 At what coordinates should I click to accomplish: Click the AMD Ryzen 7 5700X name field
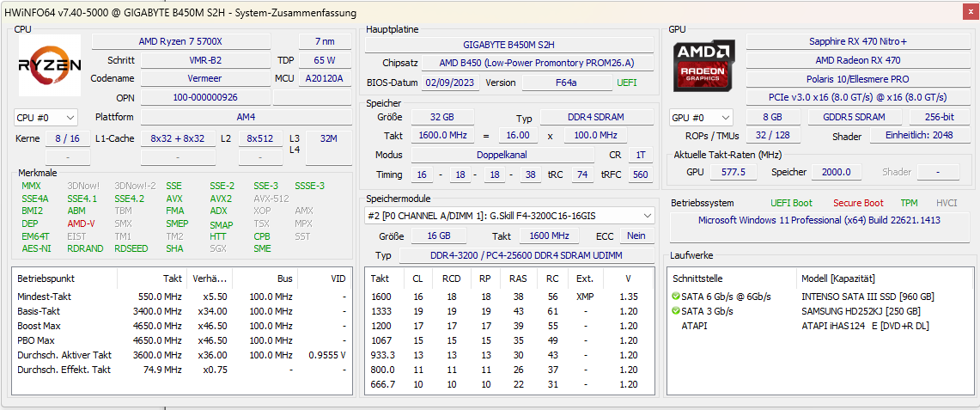click(x=181, y=41)
